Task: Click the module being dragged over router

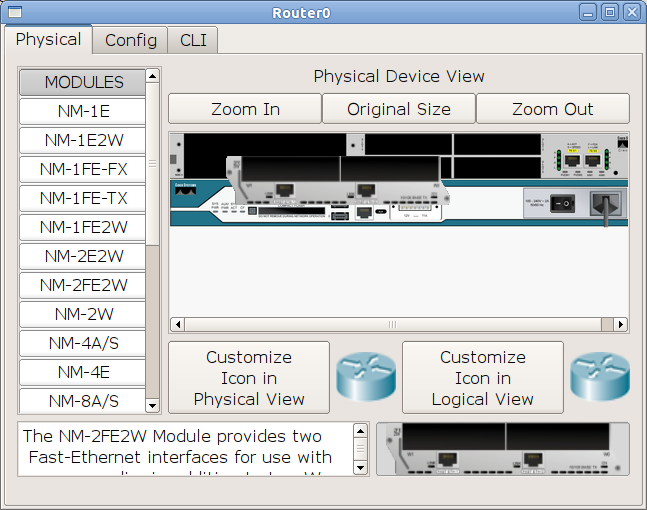Action: (x=338, y=180)
